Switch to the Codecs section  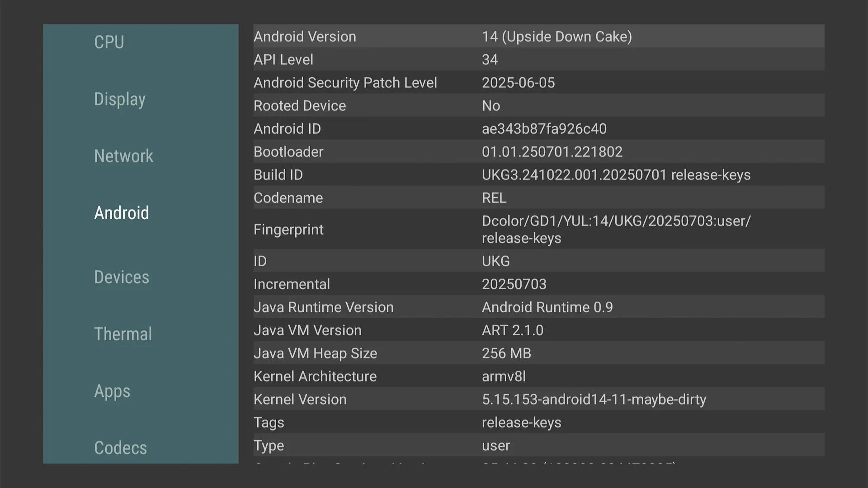point(120,448)
